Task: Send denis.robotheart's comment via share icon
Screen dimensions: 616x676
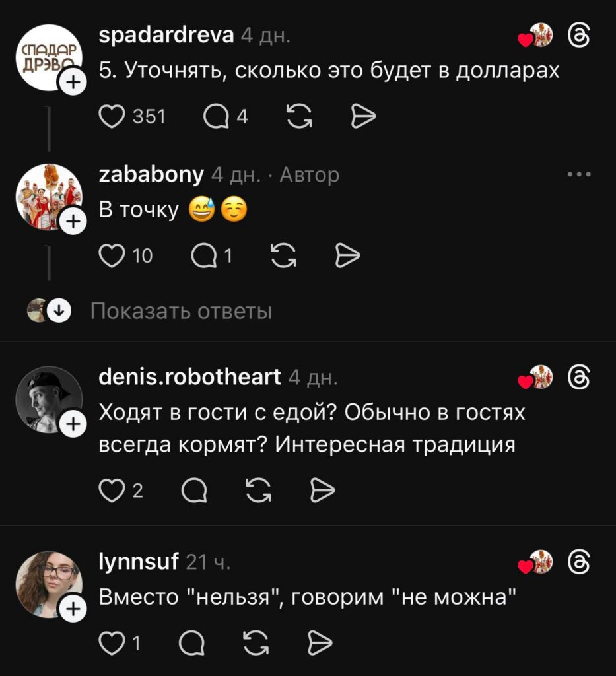Action: pyautogui.click(x=322, y=490)
